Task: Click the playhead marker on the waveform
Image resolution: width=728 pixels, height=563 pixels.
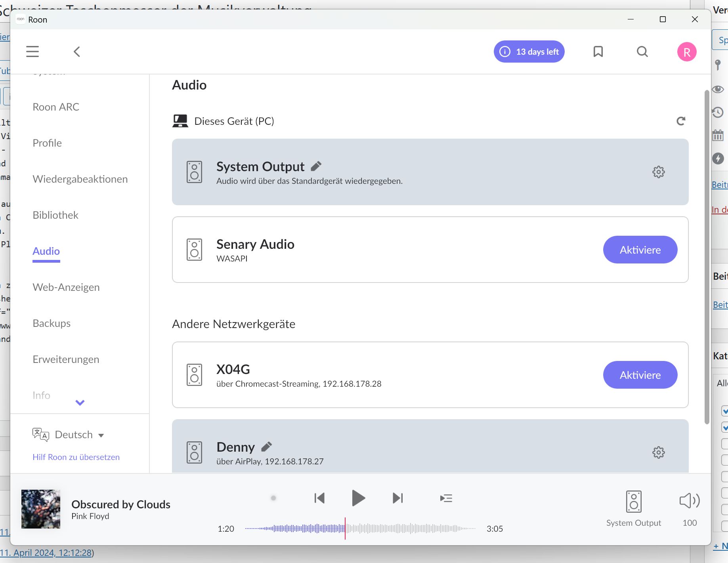Action: click(x=345, y=529)
